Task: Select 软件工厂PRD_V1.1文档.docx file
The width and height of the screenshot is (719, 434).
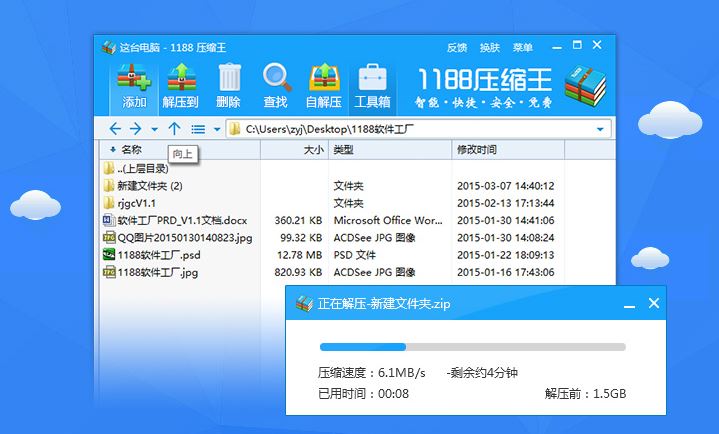Action: click(175, 221)
